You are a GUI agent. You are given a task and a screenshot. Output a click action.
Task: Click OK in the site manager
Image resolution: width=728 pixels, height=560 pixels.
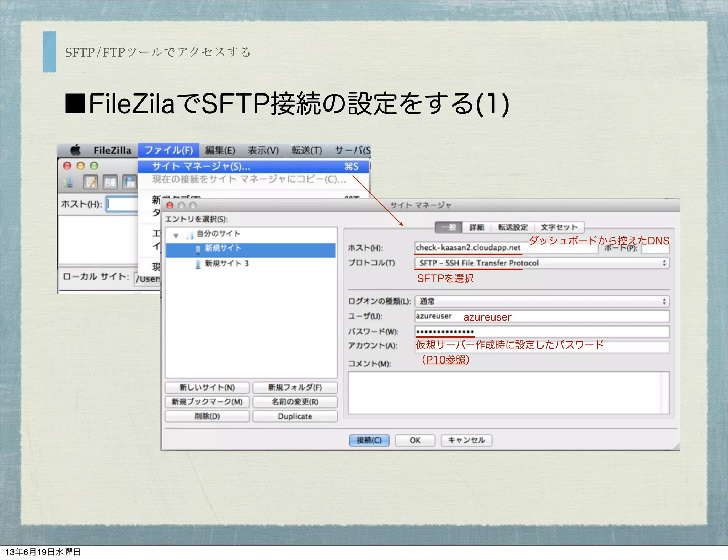click(415, 440)
